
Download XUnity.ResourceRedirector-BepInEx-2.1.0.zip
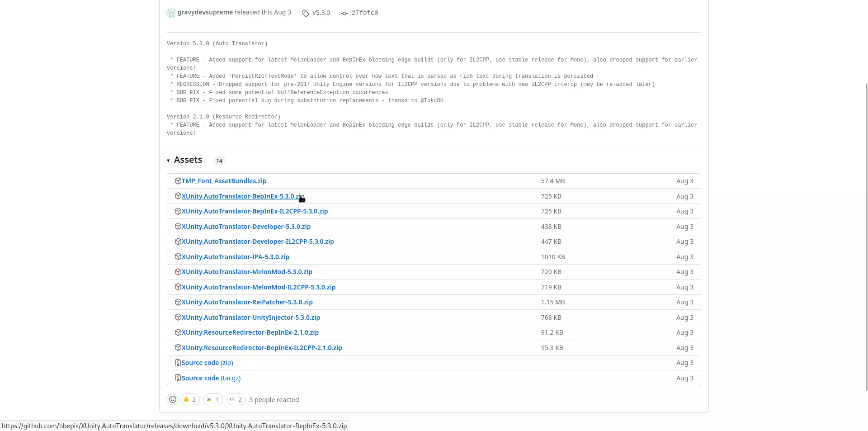point(250,332)
